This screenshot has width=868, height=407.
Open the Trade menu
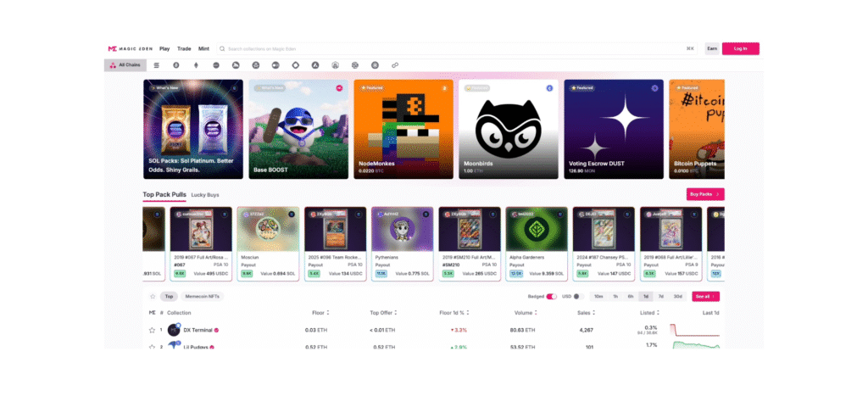pyautogui.click(x=184, y=49)
